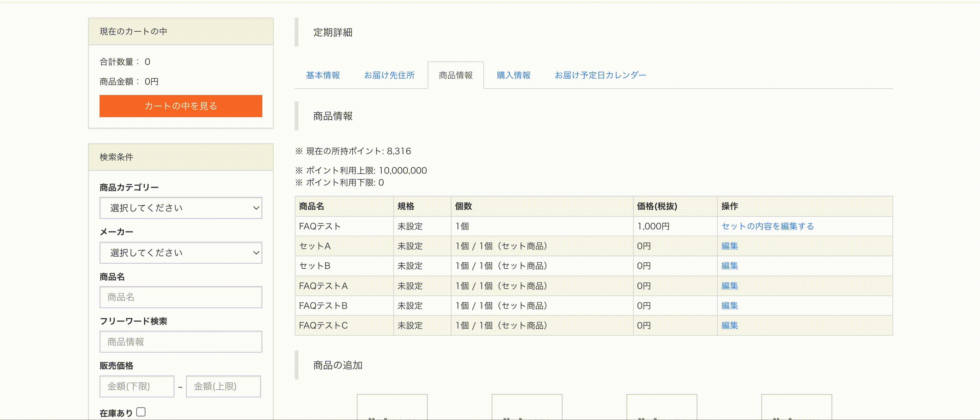Click the 規格 column header

(422, 206)
